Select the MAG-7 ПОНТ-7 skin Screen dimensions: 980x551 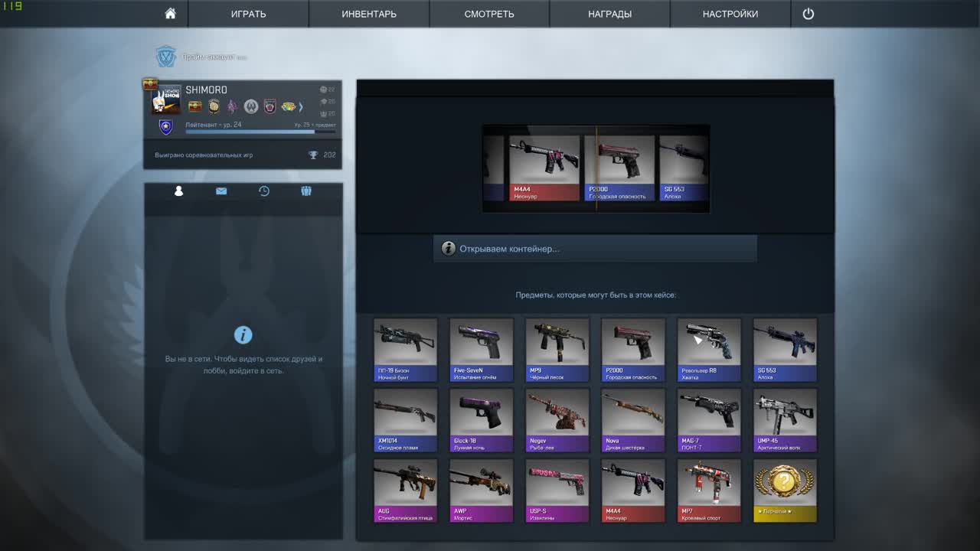(709, 420)
